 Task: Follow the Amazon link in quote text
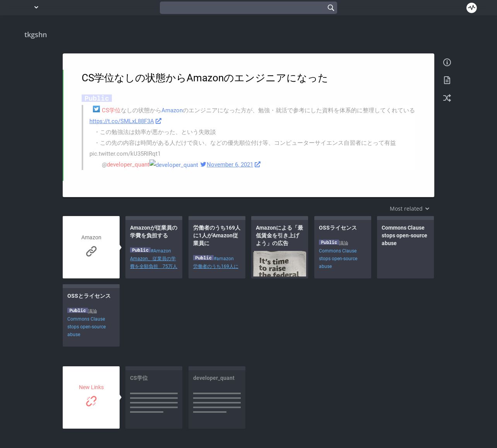click(x=172, y=110)
